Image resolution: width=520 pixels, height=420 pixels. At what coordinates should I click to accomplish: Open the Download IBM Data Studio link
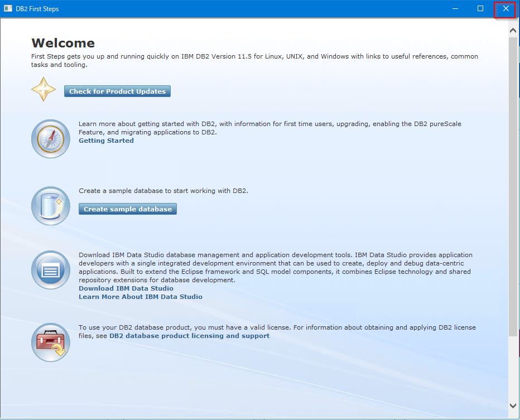click(126, 288)
